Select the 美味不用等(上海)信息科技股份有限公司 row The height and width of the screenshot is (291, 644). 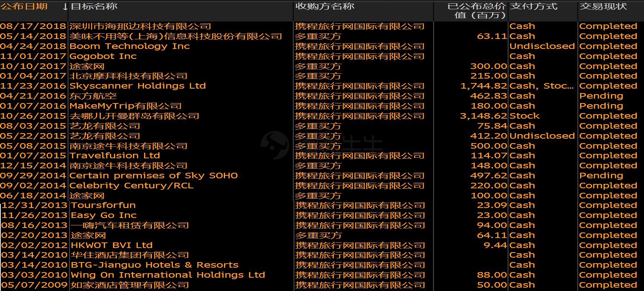pyautogui.click(x=176, y=36)
